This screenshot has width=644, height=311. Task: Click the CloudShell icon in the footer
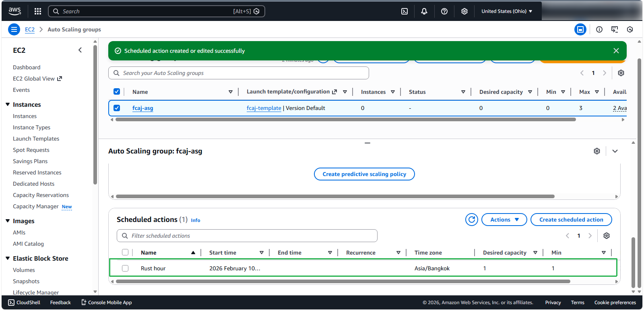tap(11, 303)
